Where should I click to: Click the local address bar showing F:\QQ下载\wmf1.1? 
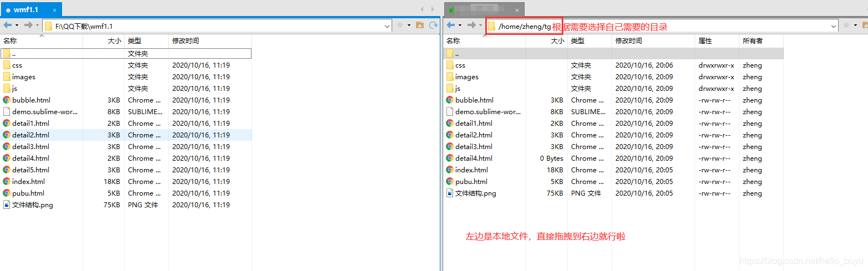(x=217, y=26)
